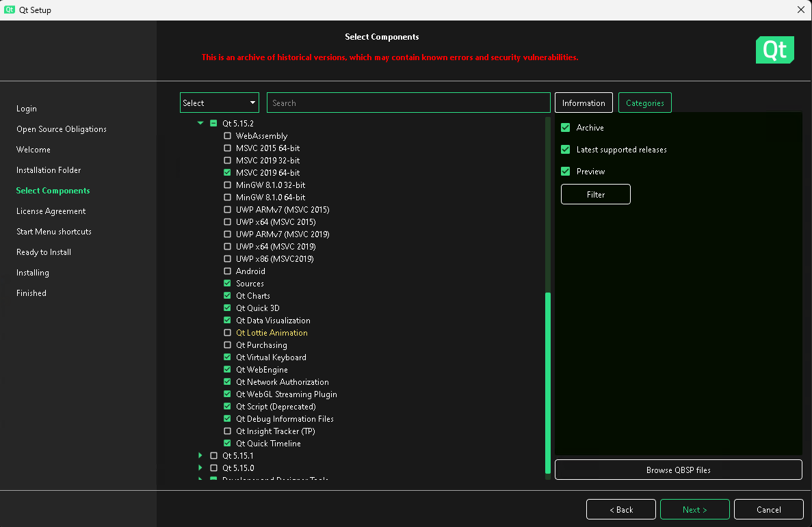Screen dimensions: 812x527
Task: Enable the Qt Purchasing checkbox
Action: click(x=227, y=344)
